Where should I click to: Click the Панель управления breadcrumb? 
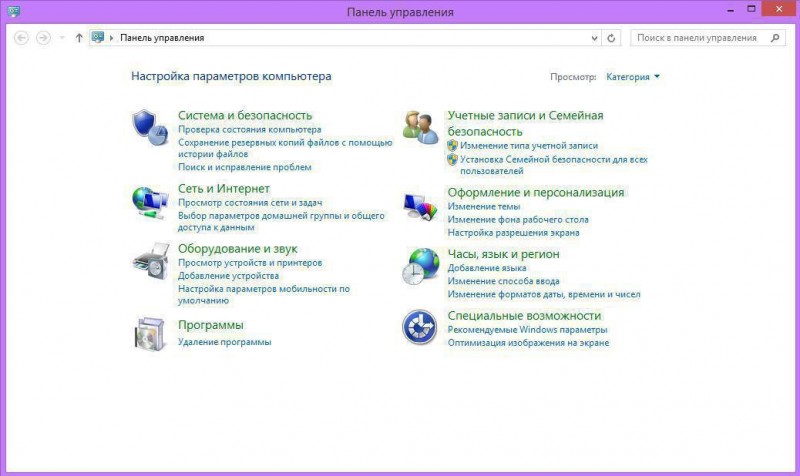coord(162,38)
